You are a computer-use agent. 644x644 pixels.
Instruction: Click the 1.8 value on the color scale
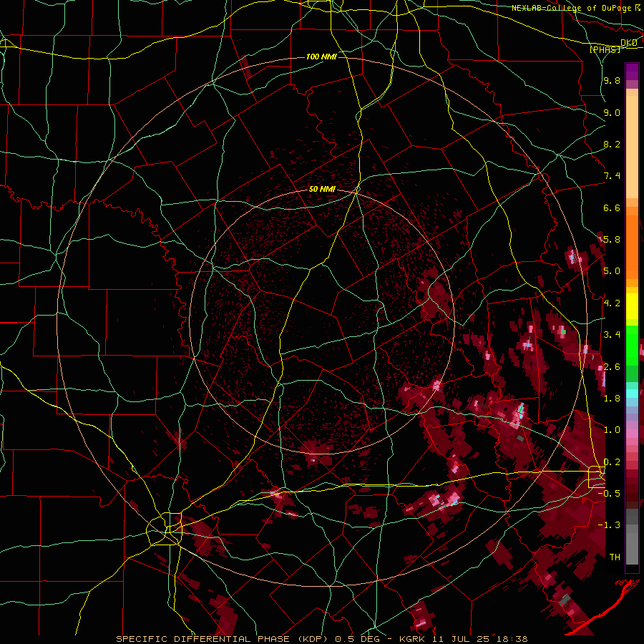(x=612, y=398)
